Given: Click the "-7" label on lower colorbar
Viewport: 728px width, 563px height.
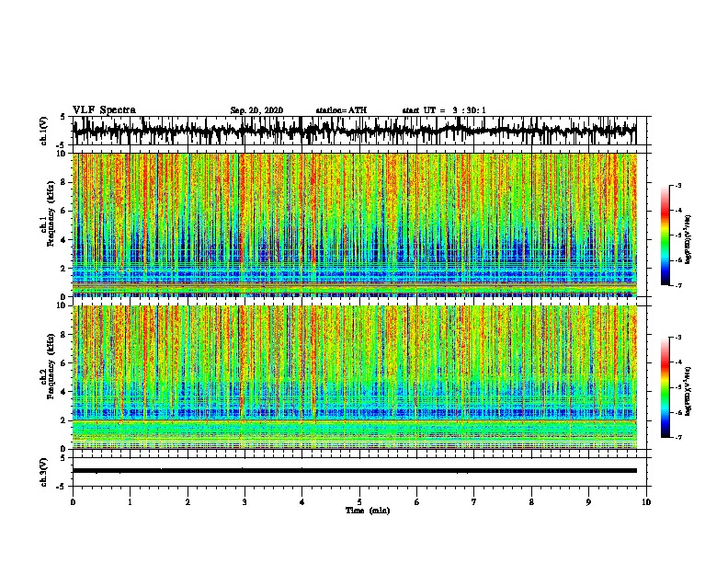Looking at the screenshot, I should [x=677, y=437].
